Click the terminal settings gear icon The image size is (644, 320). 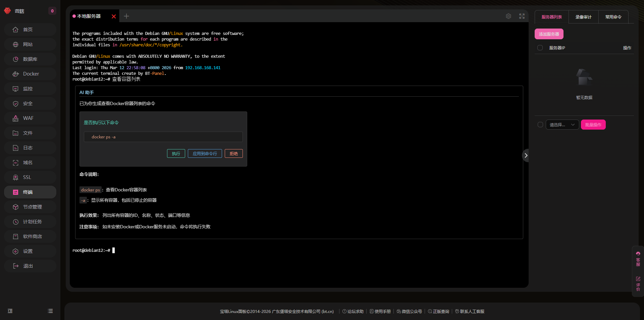click(508, 16)
